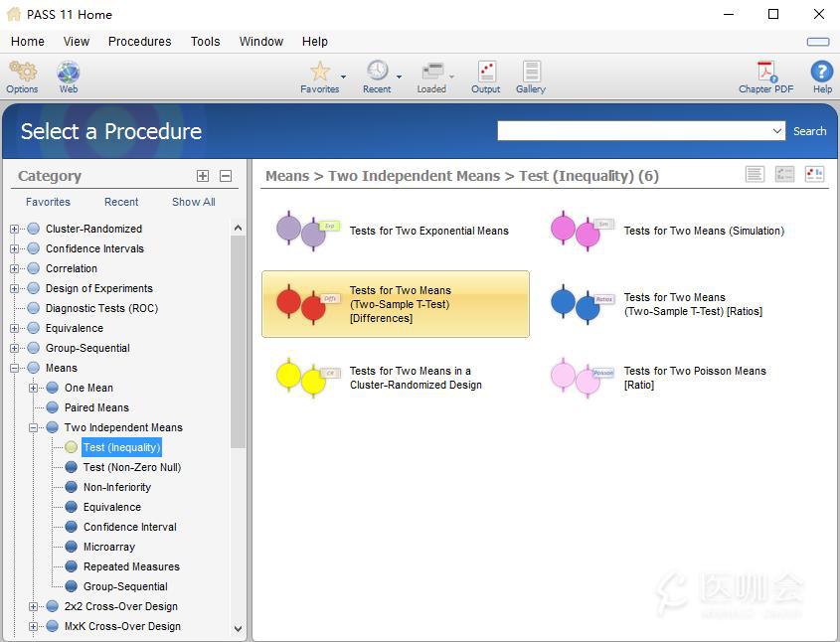Viewport: 840px width, 642px height.
Task: Click the Show All link
Action: click(x=194, y=202)
